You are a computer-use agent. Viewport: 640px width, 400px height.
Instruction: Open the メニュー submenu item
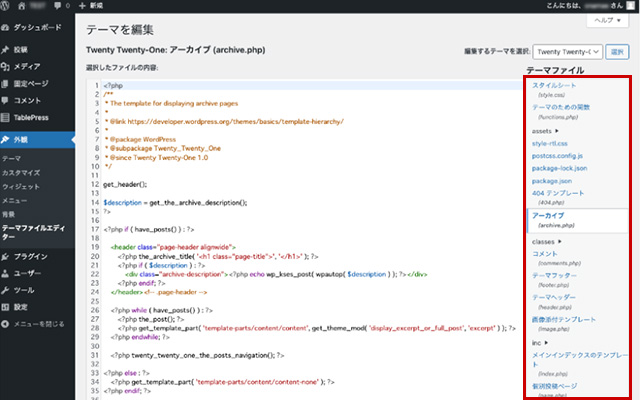tap(14, 200)
